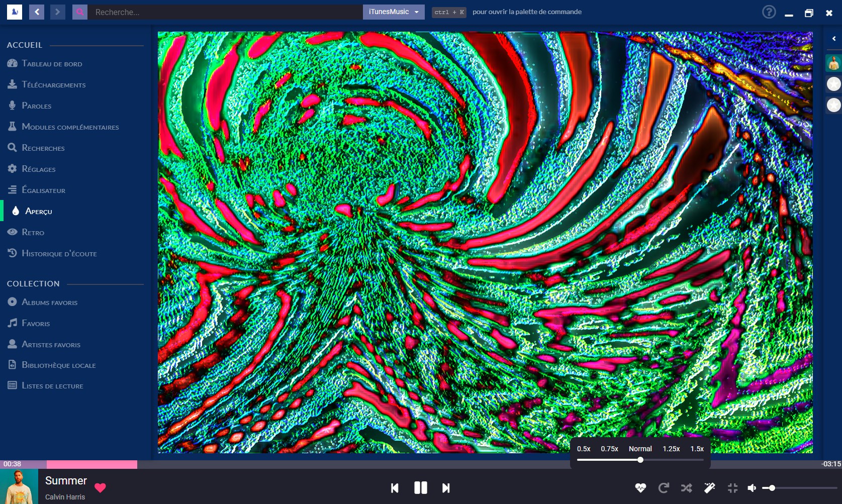This screenshot has height=504, width=842.
Task: Click the visualizer animation canvas
Action: coord(485,242)
